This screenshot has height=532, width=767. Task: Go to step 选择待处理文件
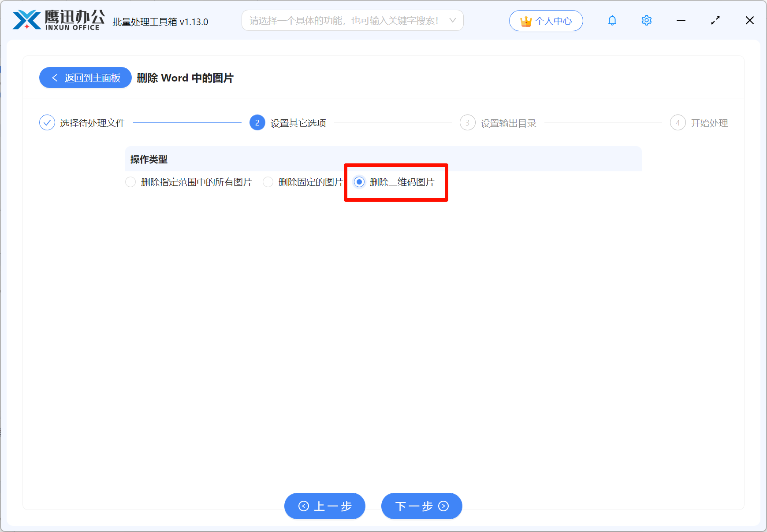[92, 122]
